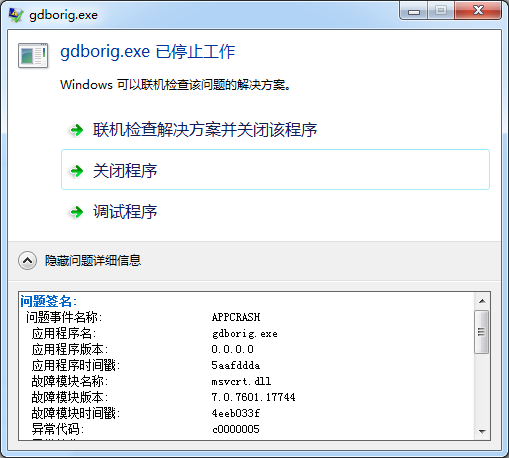
Task: Collapse details with the round chevron button
Action: click(x=27, y=260)
